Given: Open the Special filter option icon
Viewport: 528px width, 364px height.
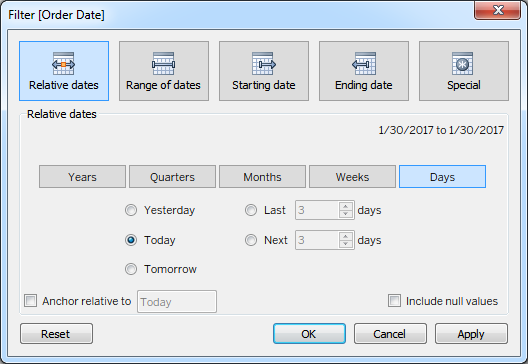Looking at the screenshot, I should point(463,64).
